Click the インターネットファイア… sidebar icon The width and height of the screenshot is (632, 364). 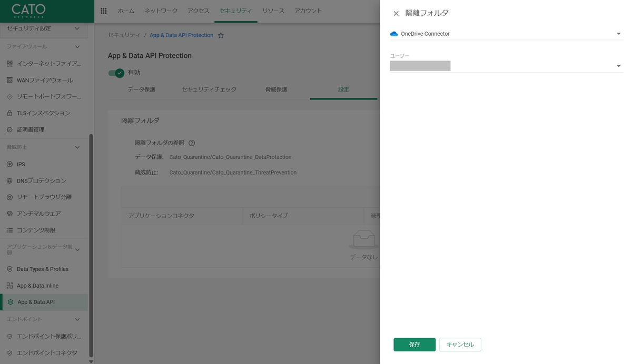pos(9,64)
